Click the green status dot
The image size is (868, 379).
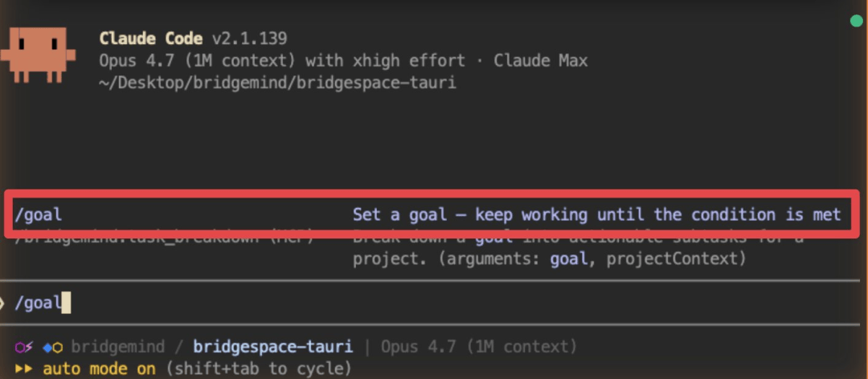(857, 22)
